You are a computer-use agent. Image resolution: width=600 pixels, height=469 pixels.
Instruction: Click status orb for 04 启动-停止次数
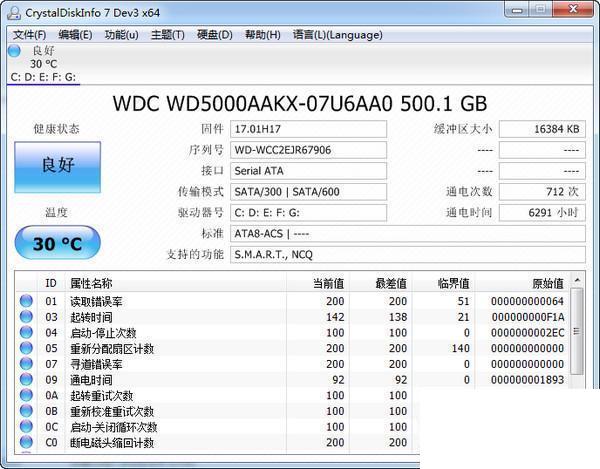tap(26, 332)
